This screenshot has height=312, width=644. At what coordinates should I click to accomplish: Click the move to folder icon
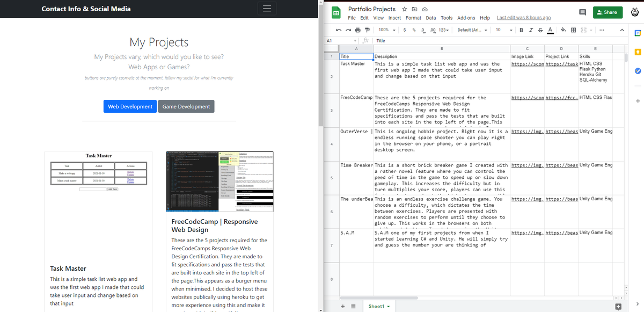pyautogui.click(x=414, y=9)
